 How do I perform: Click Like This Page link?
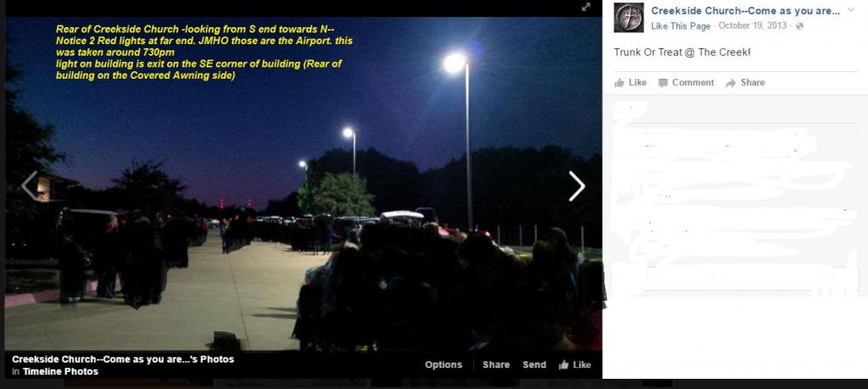pos(681,26)
